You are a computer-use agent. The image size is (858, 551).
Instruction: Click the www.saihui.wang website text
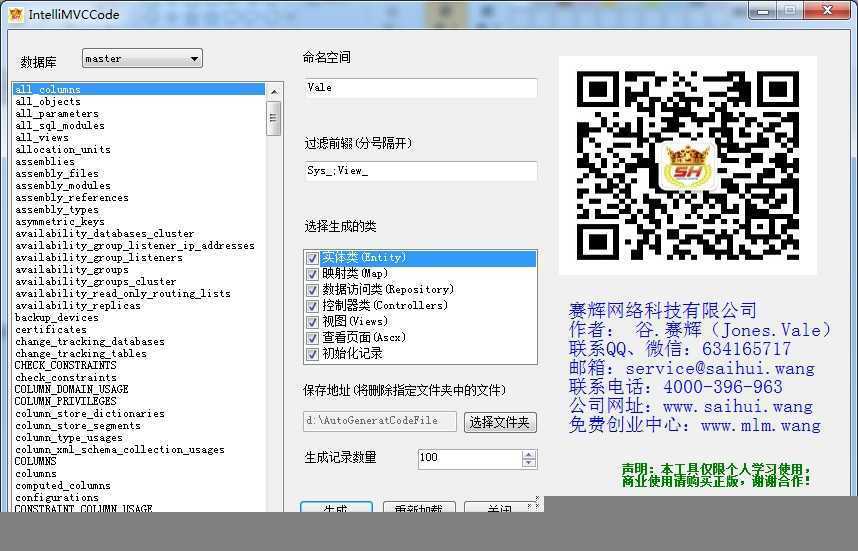[x=738, y=407]
